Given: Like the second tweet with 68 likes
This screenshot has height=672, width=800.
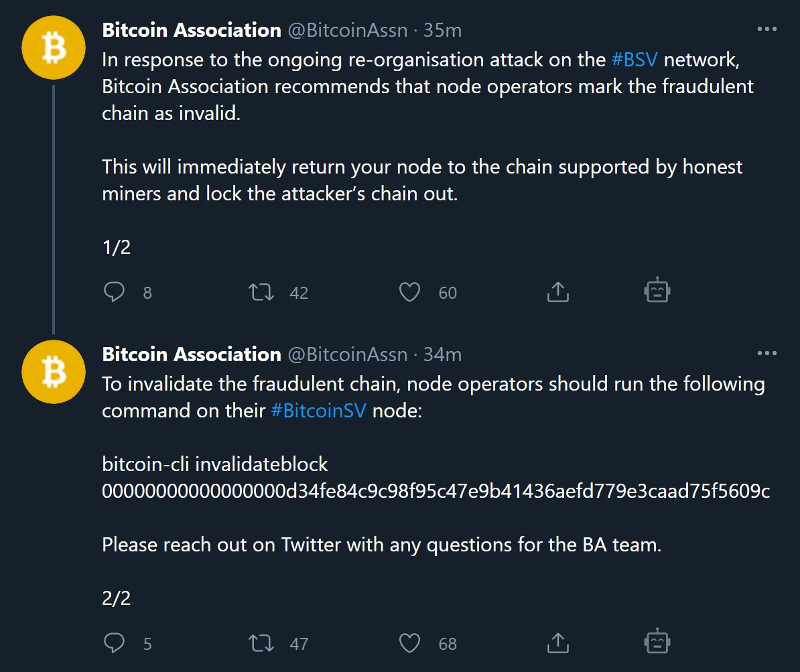Looking at the screenshot, I should click(x=409, y=643).
